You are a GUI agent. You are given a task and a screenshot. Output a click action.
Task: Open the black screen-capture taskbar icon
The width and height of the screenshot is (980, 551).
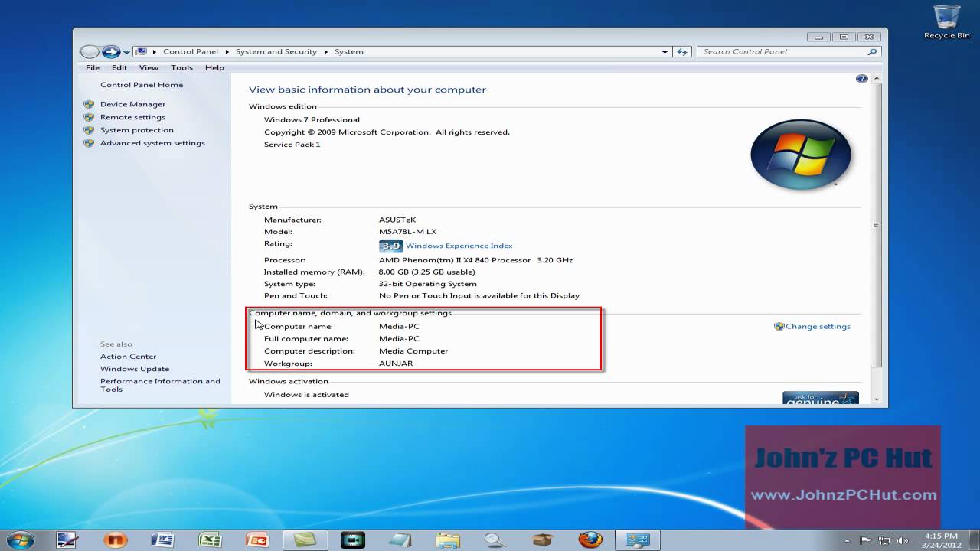tap(353, 540)
